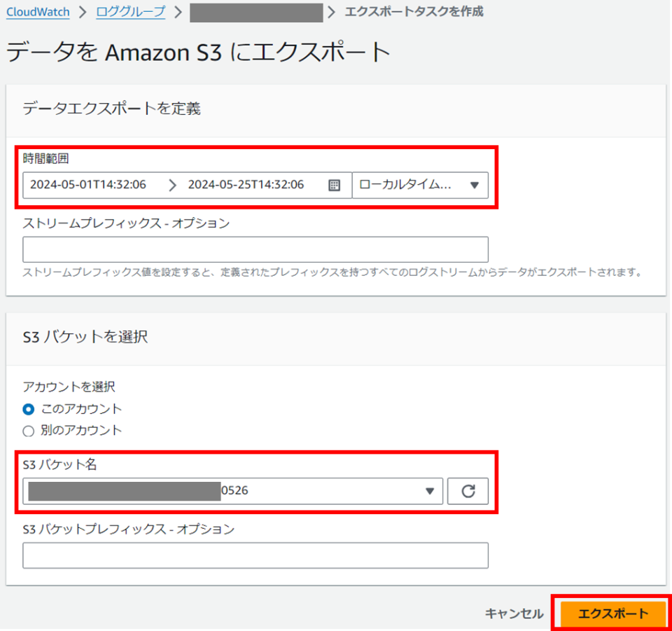Focus the S3 バケットプレフィックス input field

[x=255, y=555]
